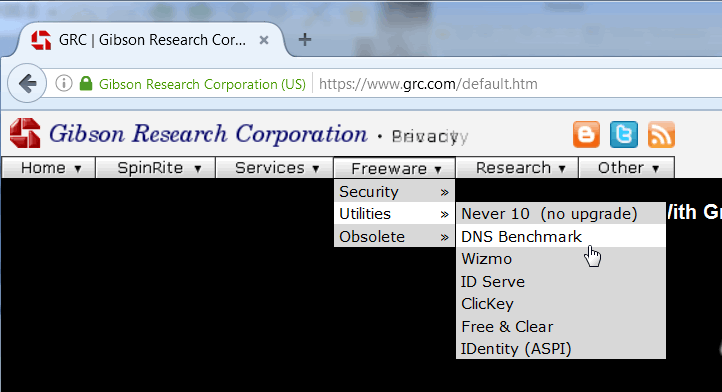Open the blue Twitter icon
The width and height of the screenshot is (722, 392).
point(624,135)
